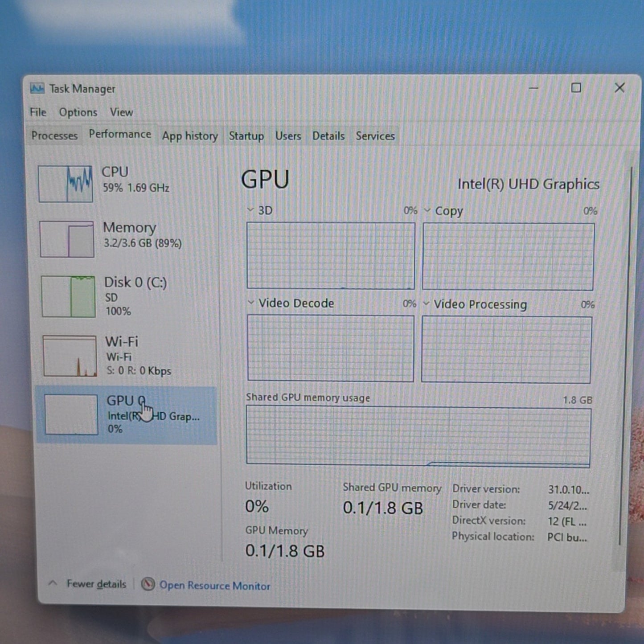Change the Video Processing engine dropdown
644x644 pixels.
point(427,304)
